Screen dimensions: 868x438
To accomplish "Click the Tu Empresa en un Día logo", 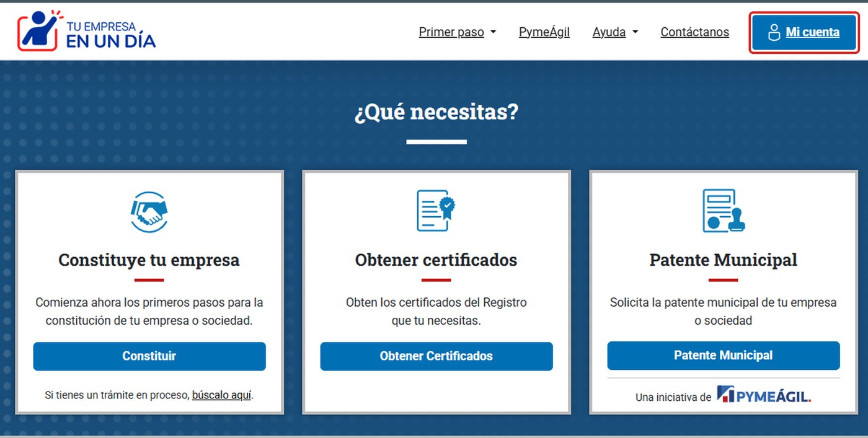I will [86, 30].
